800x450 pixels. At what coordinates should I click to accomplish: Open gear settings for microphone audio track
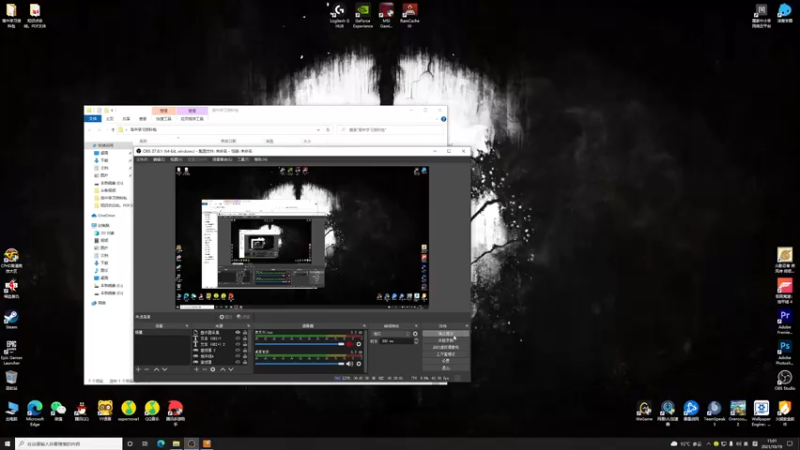(359, 344)
